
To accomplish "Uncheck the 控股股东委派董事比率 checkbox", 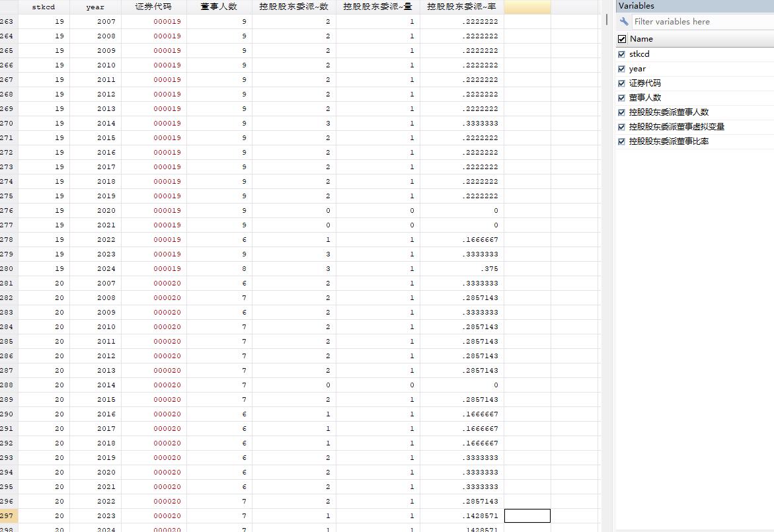I will pos(621,141).
